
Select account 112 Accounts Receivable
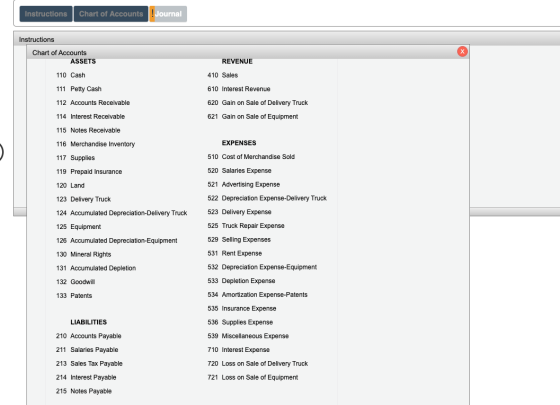tap(93, 102)
